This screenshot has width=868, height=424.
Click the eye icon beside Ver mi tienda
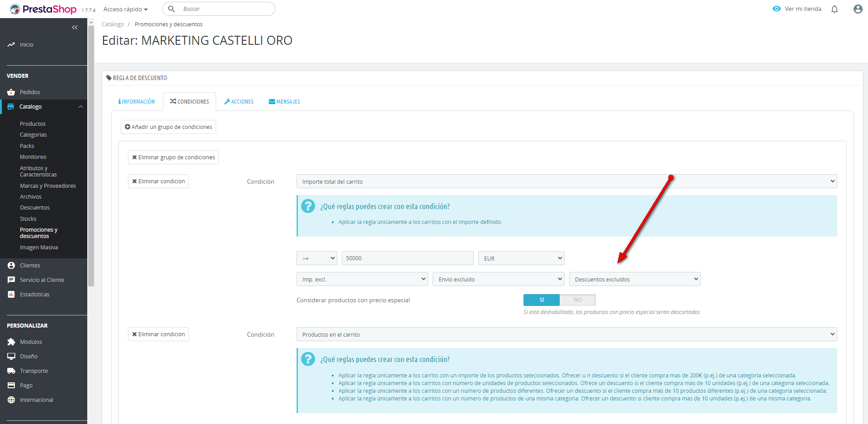tap(777, 9)
